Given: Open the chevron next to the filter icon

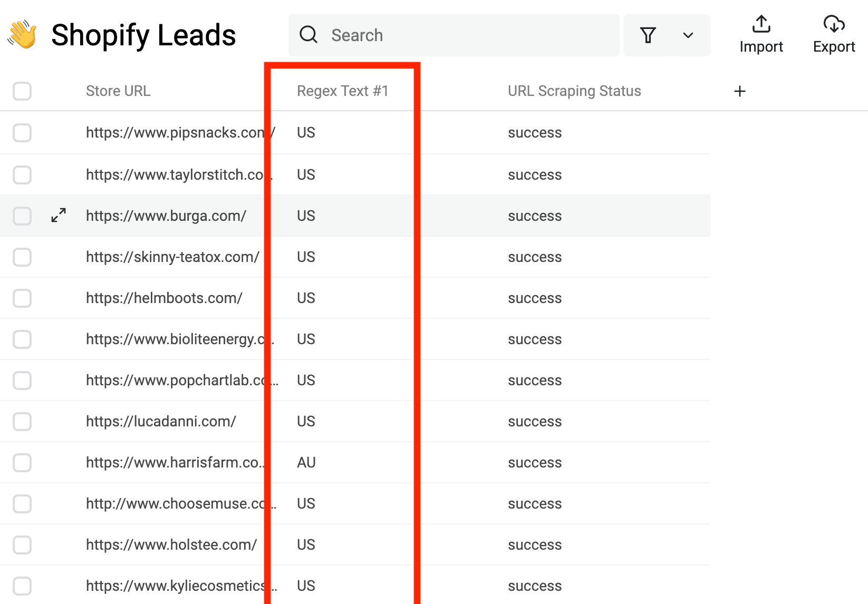Looking at the screenshot, I should tap(688, 35).
